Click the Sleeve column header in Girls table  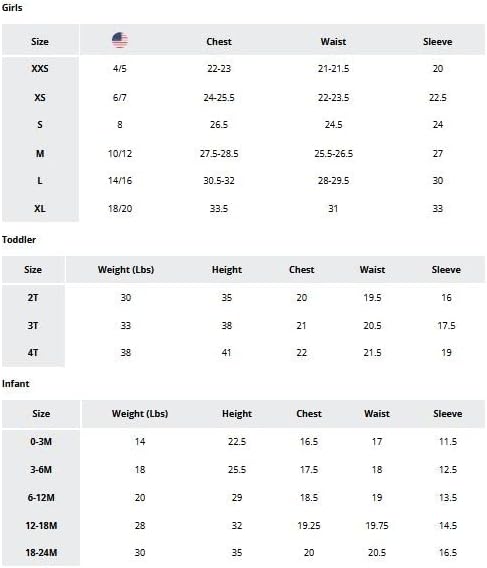(x=438, y=42)
